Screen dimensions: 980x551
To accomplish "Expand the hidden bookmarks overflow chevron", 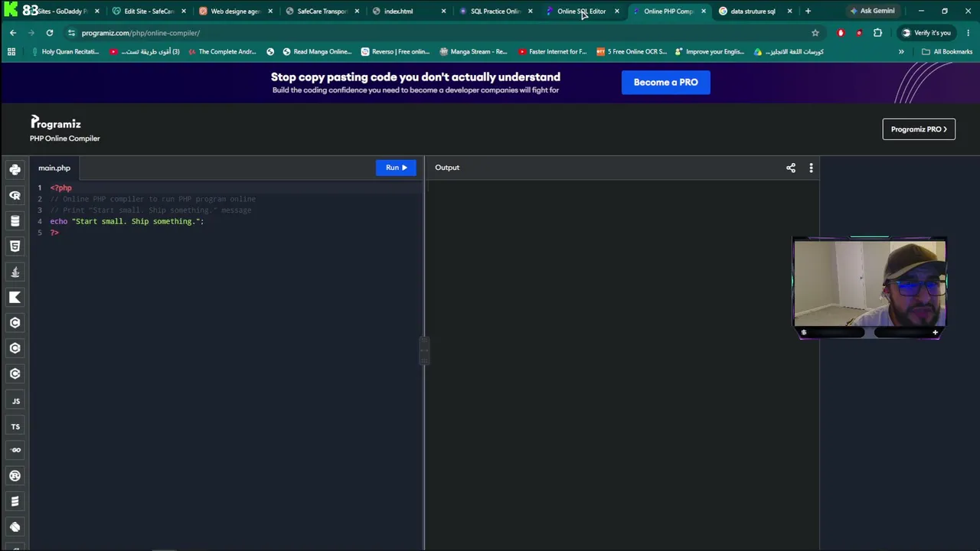I will pos(901,52).
